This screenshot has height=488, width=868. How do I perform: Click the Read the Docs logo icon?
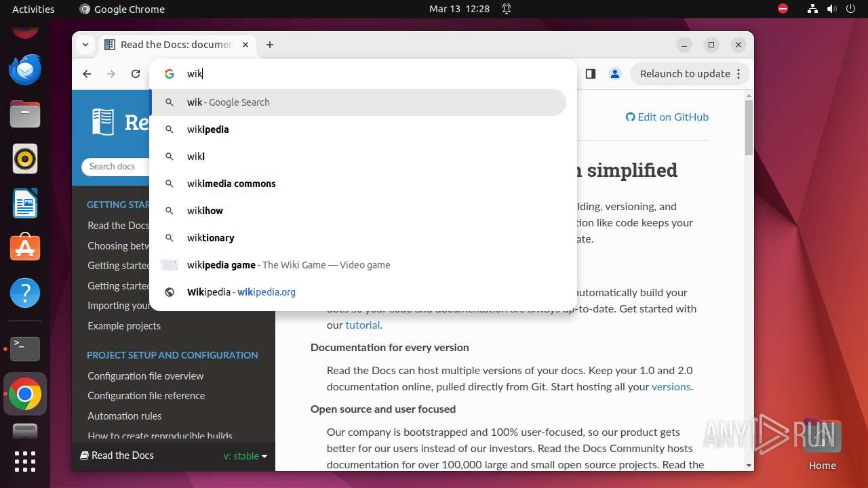click(x=103, y=122)
